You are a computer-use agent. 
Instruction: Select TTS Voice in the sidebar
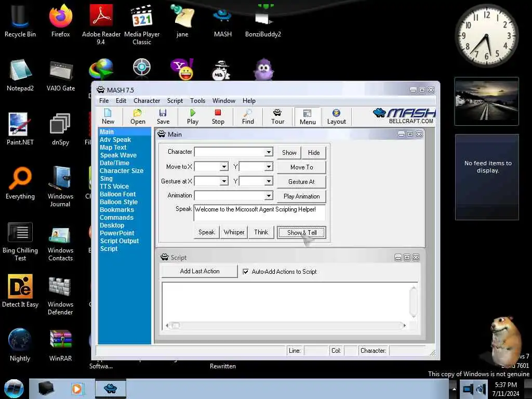click(114, 187)
